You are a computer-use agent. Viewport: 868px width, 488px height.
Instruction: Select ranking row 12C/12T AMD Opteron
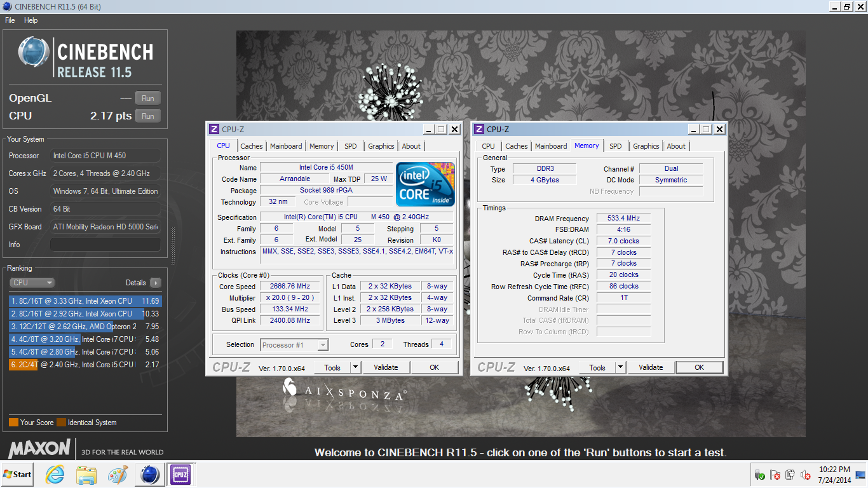click(x=85, y=327)
